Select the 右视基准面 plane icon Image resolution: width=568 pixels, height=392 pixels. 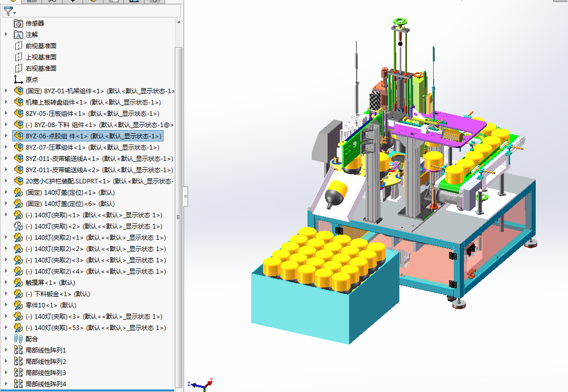(x=18, y=69)
